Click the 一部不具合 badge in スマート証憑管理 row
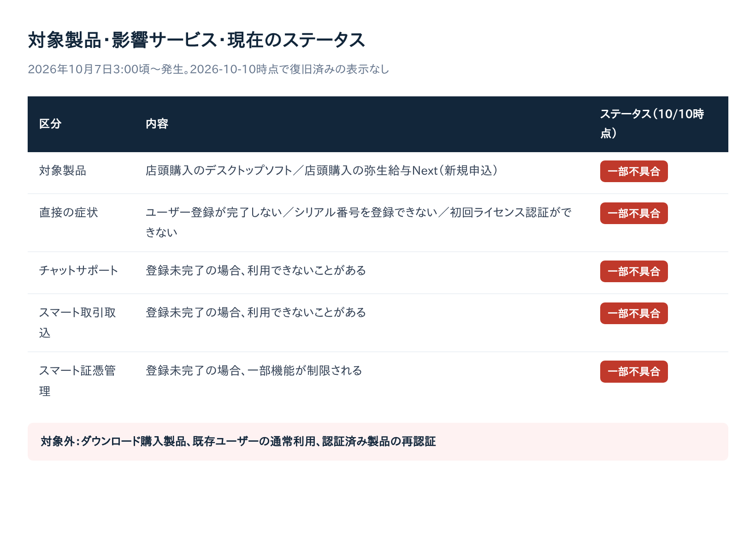The image size is (756, 545). click(x=634, y=372)
